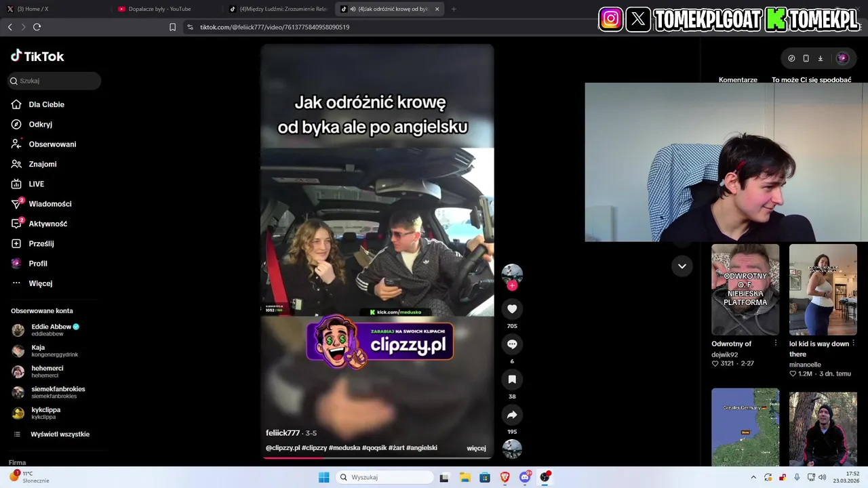The width and height of the screenshot is (868, 488).
Task: Open the @clipzzy.pl mention
Action: tap(283, 448)
